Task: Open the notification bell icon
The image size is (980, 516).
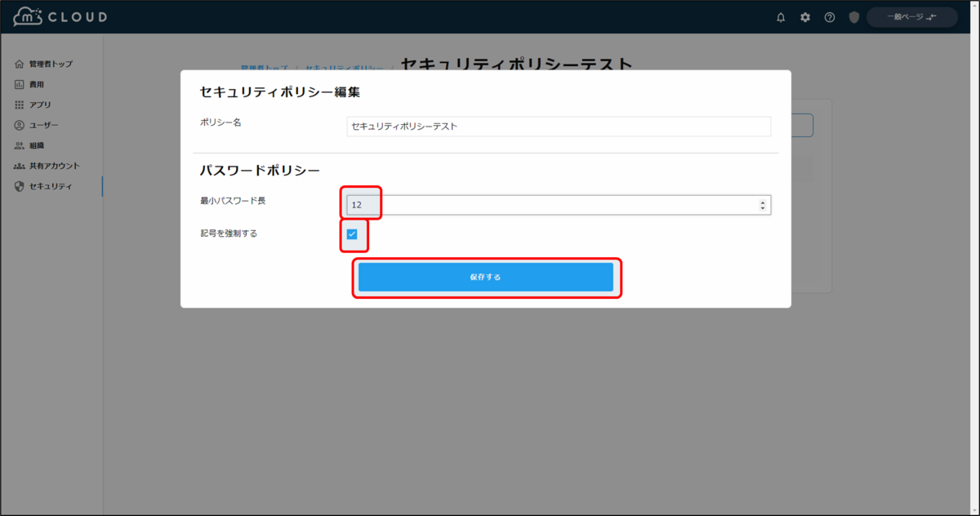Action: point(780,16)
